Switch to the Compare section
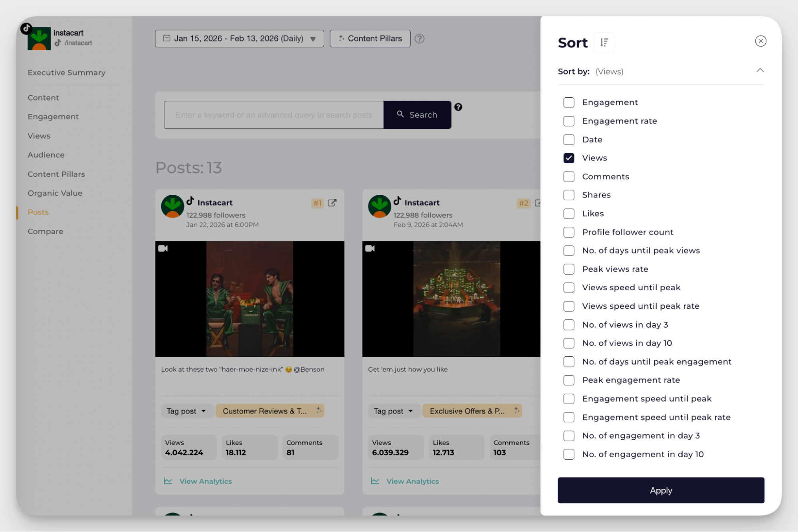Screen dimensions: 798x532 [x=45, y=231]
